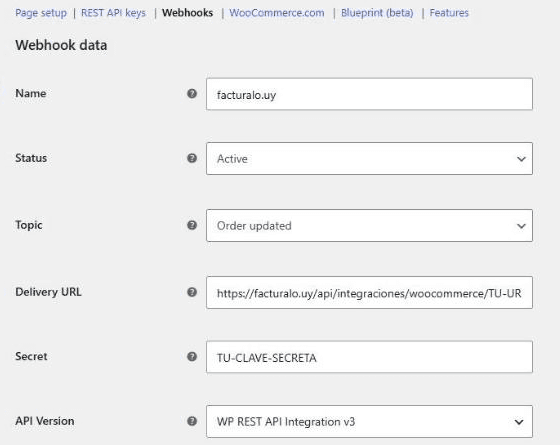This screenshot has height=445, width=560.
Task: Select the Webhooks tab
Action: 188,13
